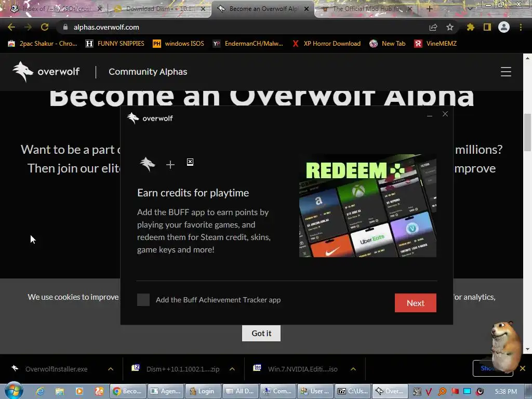Launch UC Browser icon on taskbar

pyautogui.click(x=99, y=391)
